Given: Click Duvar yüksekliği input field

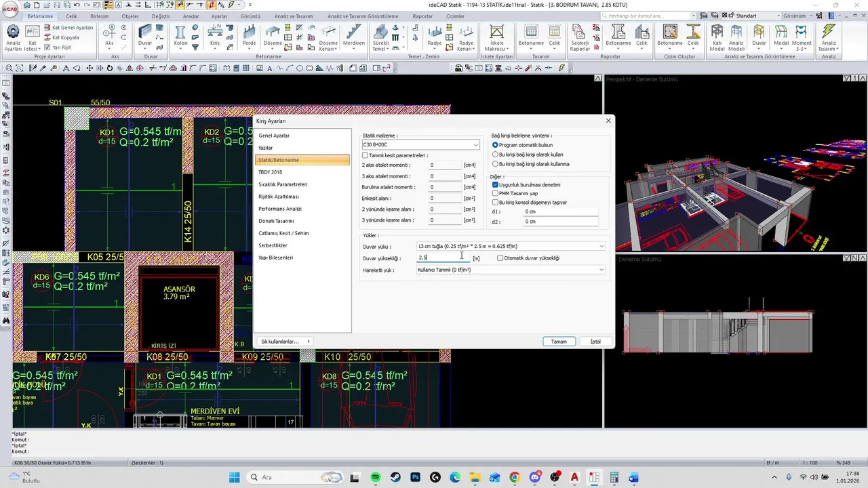Looking at the screenshot, I should pos(443,258).
